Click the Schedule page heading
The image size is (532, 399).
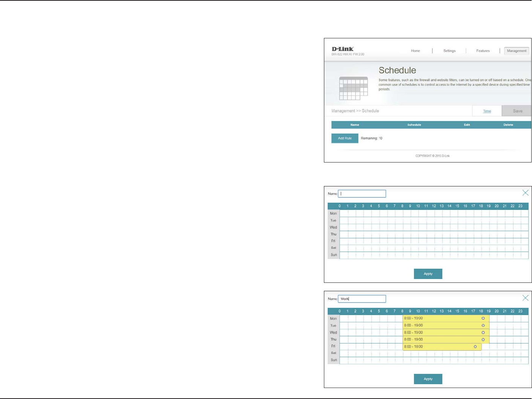coord(397,70)
